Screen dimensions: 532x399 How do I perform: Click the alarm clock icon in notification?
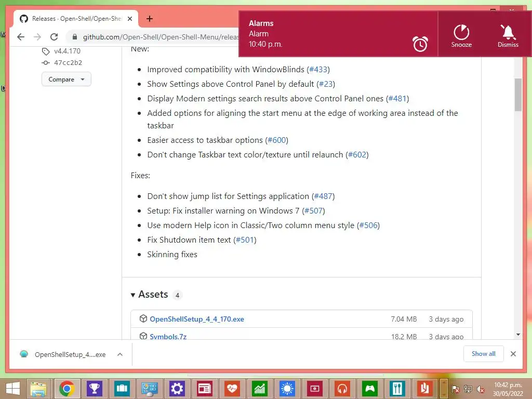tap(420, 44)
